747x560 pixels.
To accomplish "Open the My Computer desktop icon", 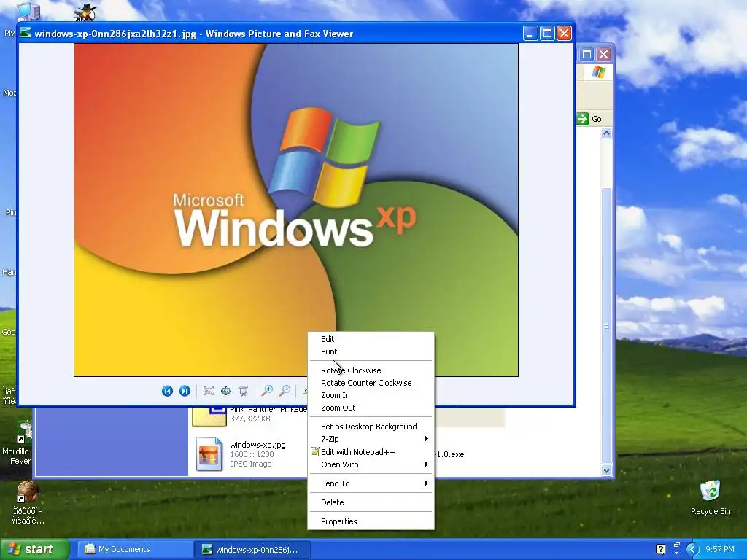I will 28,10.
